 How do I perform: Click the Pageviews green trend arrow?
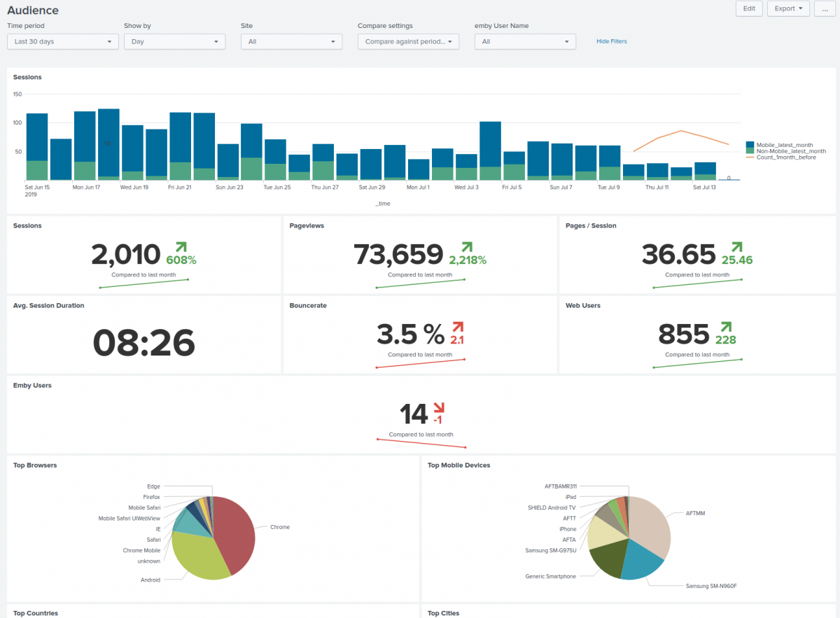466,247
